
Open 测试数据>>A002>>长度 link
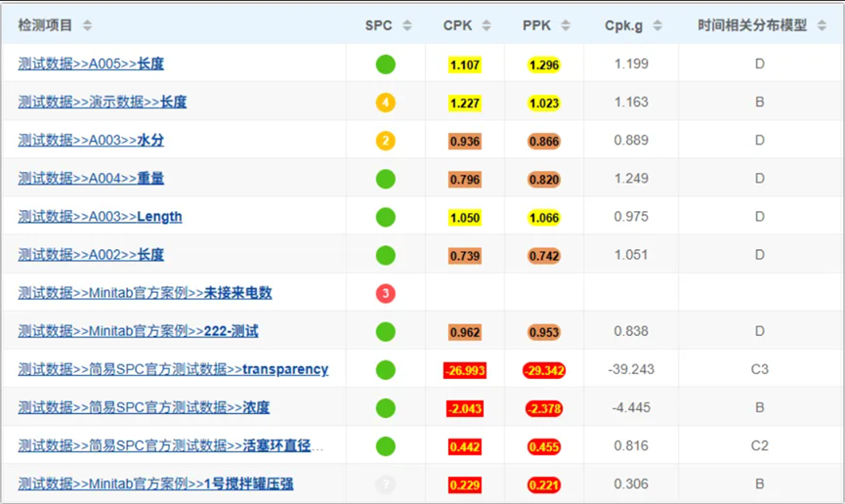tap(91, 256)
